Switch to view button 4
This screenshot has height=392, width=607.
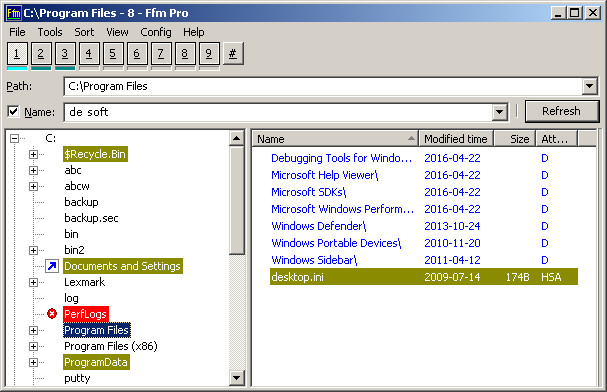point(89,53)
